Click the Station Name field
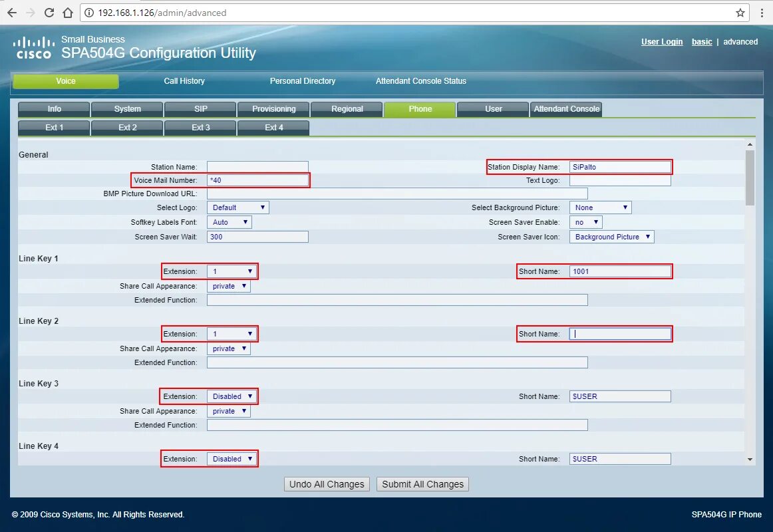The height and width of the screenshot is (532, 773). [x=257, y=167]
